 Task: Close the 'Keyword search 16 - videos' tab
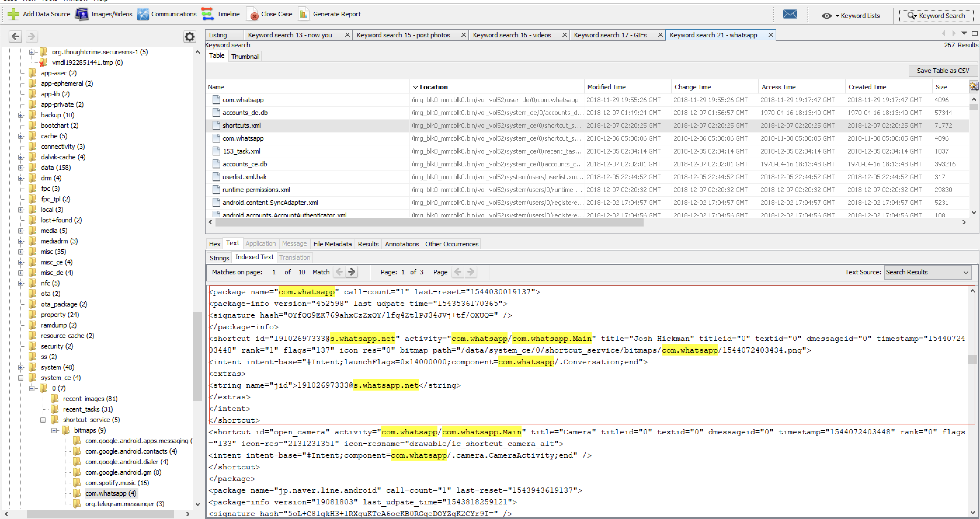click(564, 35)
